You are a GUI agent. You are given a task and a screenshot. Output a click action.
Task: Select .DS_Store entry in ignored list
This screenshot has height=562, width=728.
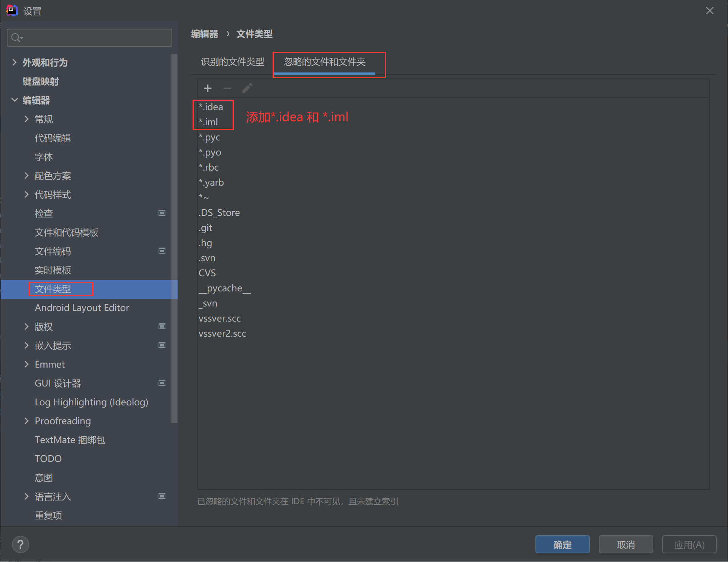pos(219,212)
